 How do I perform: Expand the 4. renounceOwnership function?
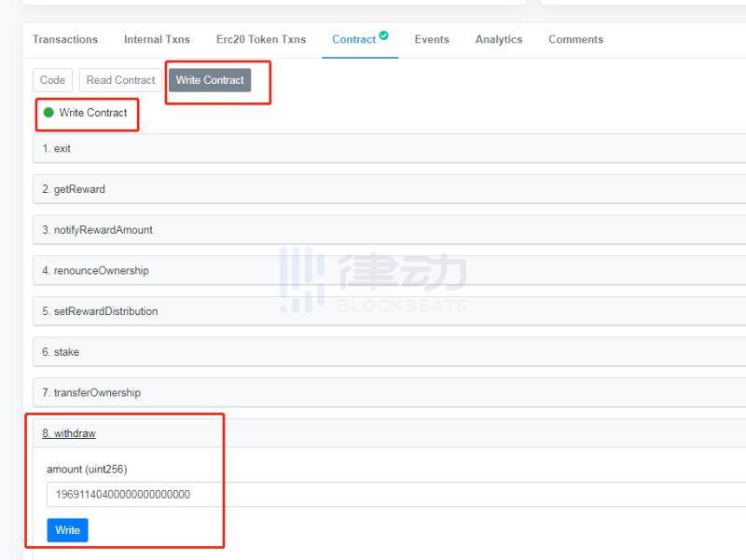tap(389, 270)
